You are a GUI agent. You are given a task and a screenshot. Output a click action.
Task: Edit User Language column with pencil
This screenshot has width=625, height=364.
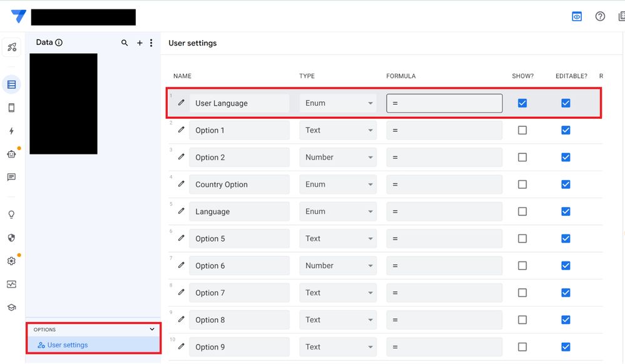[x=181, y=103]
